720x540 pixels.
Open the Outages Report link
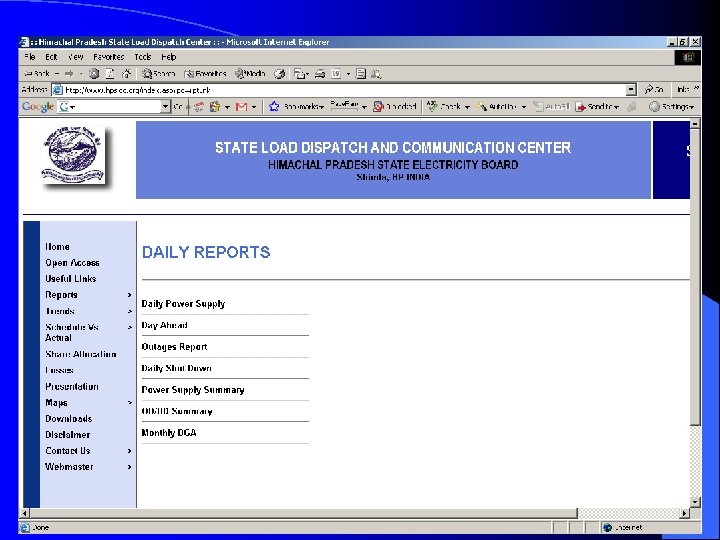174,347
